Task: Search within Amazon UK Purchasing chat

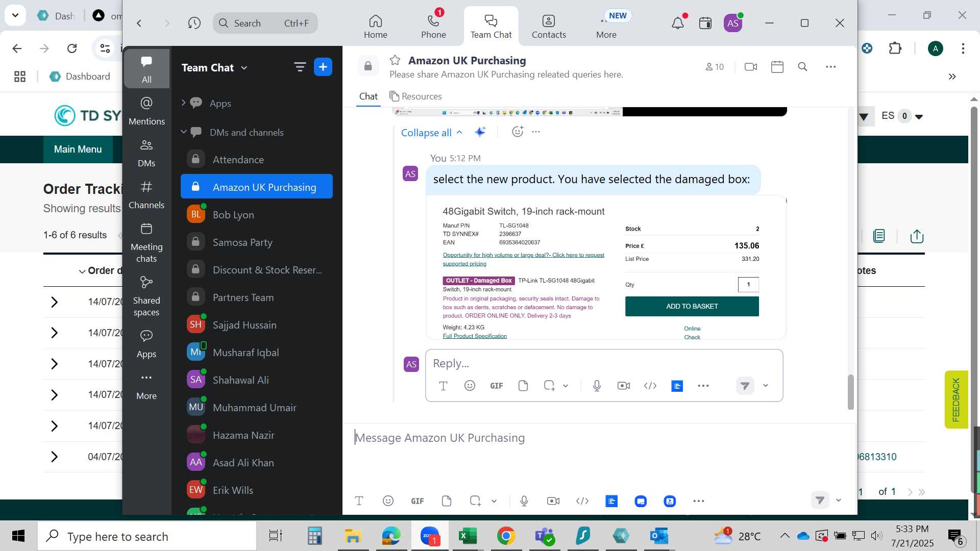Action: tap(802, 67)
